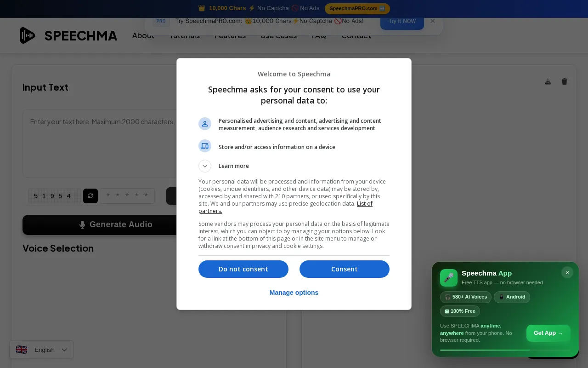
Task: Click the Speechma App microphone icon
Action: pos(449,278)
